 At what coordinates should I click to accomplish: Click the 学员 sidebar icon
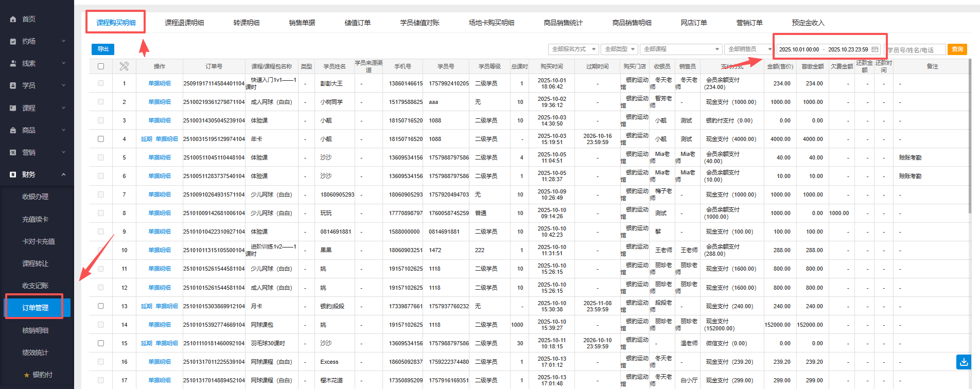click(x=13, y=85)
